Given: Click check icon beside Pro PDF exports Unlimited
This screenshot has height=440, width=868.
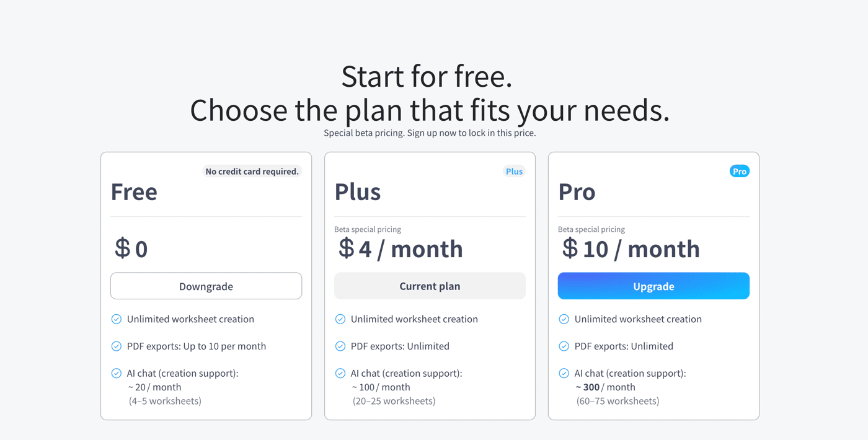Looking at the screenshot, I should tap(564, 346).
